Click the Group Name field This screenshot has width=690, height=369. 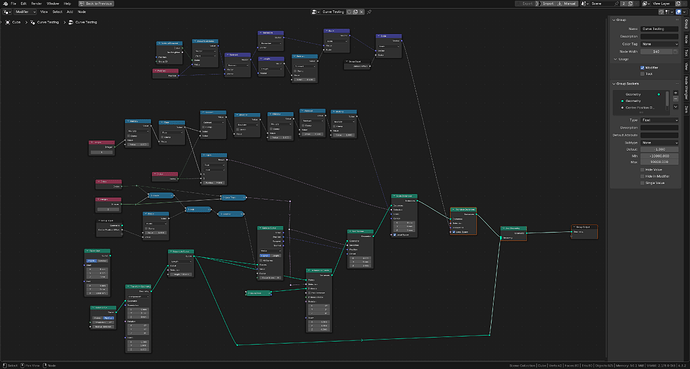[659, 29]
